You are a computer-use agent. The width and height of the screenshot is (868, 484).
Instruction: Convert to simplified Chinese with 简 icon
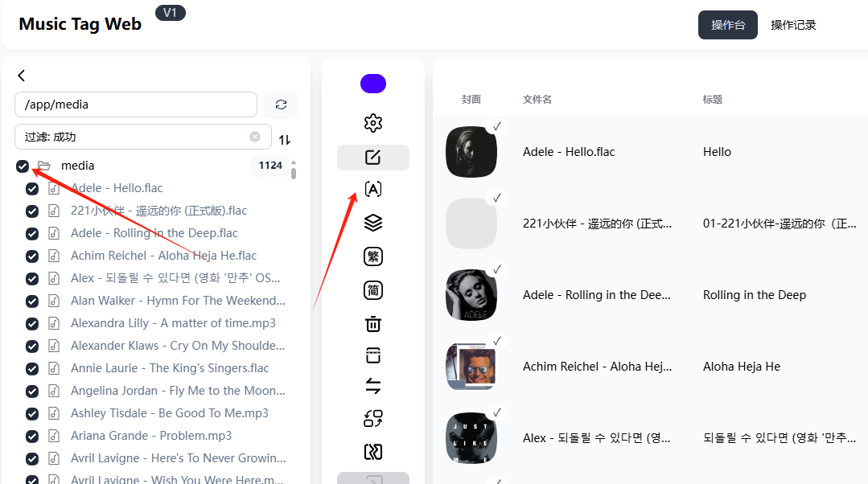pyautogui.click(x=373, y=290)
